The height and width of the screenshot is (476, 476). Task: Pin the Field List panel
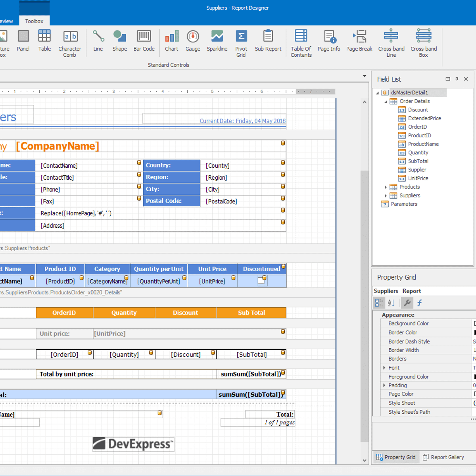pos(457,79)
